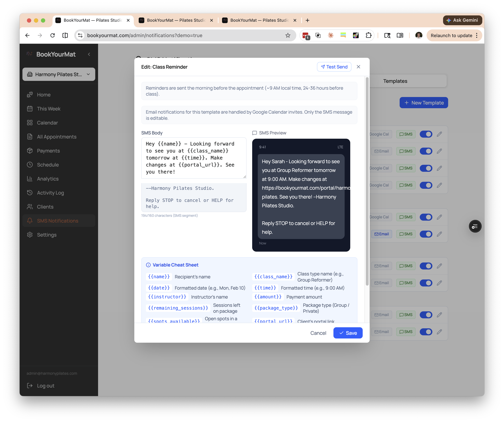The image size is (504, 422).
Task: Click the Log out icon
Action: pyautogui.click(x=30, y=386)
